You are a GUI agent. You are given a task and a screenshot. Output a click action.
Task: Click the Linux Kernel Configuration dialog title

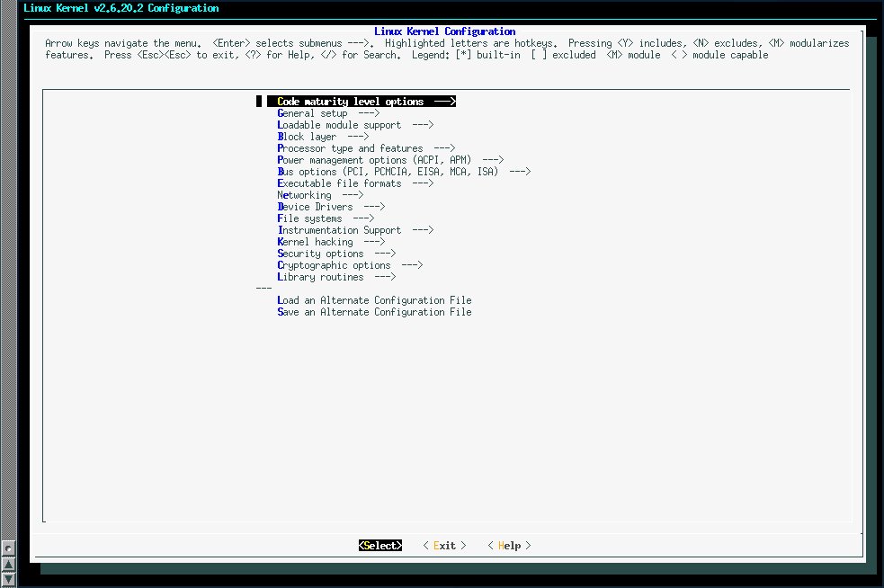tap(445, 31)
